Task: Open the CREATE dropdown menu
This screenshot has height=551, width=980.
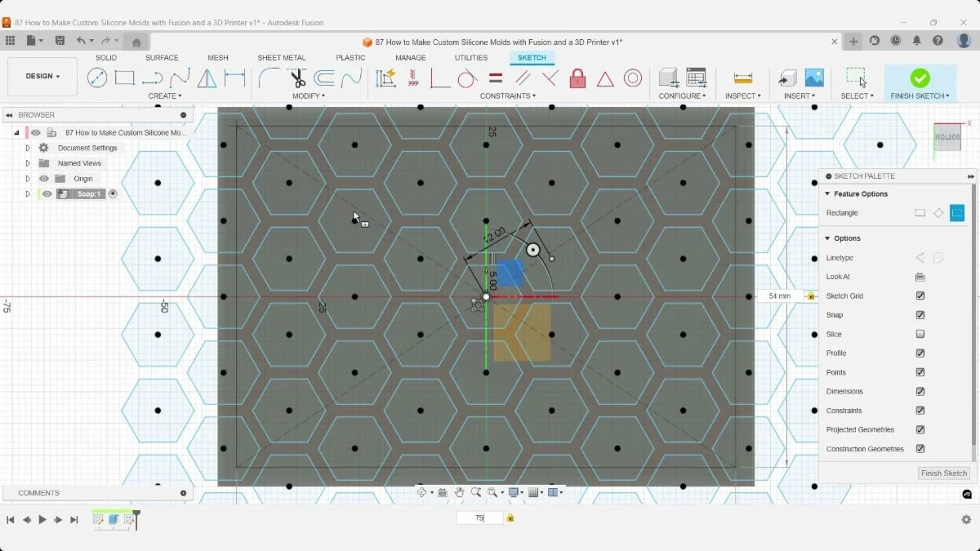Action: pos(167,96)
